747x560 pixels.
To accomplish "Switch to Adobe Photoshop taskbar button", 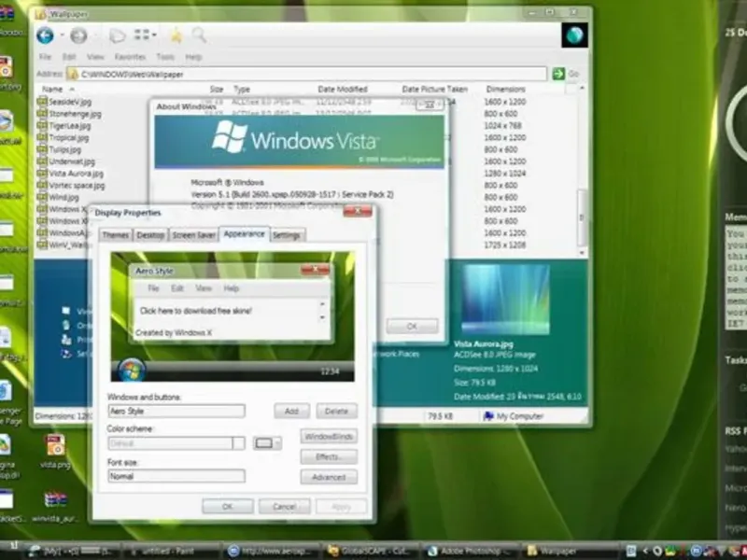I will point(470,552).
